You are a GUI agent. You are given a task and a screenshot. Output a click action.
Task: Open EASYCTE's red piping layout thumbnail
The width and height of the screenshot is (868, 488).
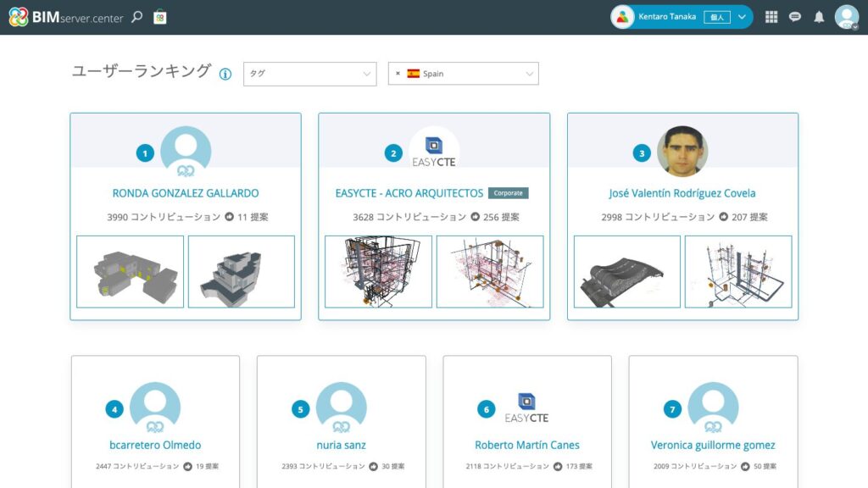(x=490, y=272)
